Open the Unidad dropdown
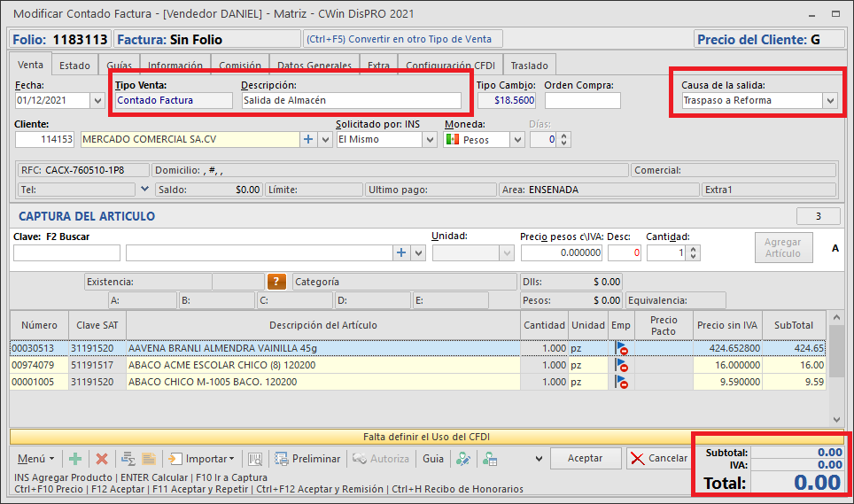Image resolution: width=854 pixels, height=504 pixels. pyautogui.click(x=507, y=253)
